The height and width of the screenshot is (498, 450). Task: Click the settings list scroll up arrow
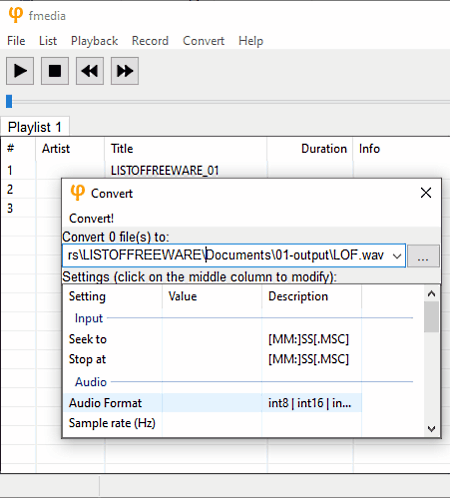[x=431, y=294]
